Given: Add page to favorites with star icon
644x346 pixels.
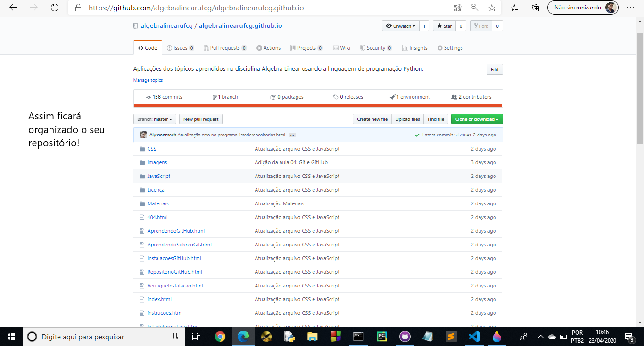Looking at the screenshot, I should [492, 8].
